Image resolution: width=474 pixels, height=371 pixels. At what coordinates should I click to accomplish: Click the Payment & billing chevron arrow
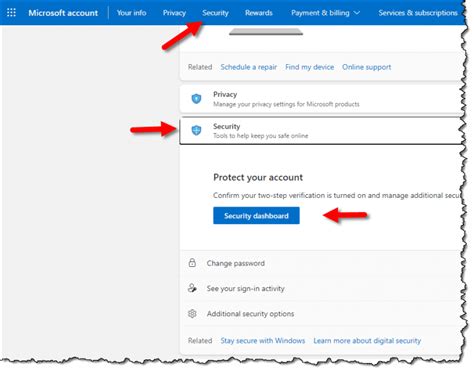pyautogui.click(x=357, y=13)
